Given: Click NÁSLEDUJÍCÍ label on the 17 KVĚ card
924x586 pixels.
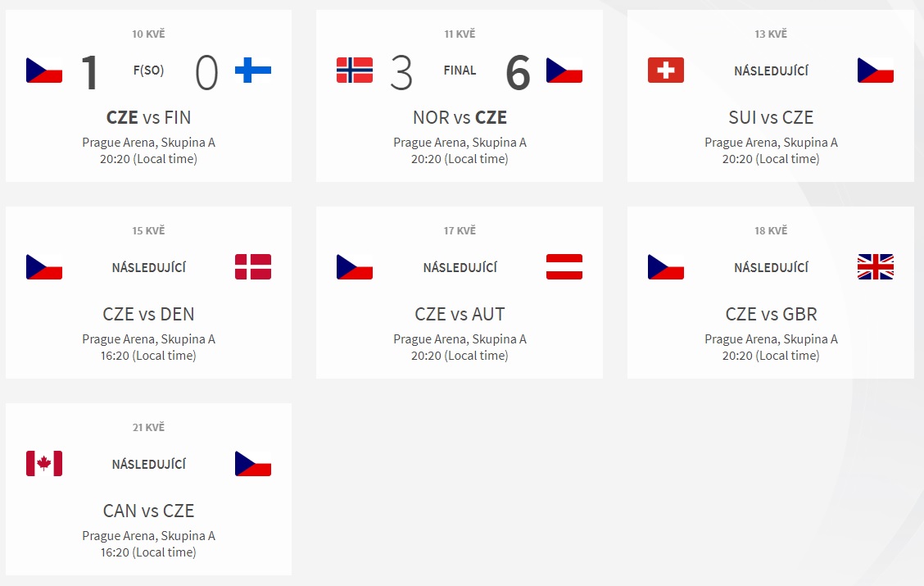Looking at the screenshot, I should (460, 267).
